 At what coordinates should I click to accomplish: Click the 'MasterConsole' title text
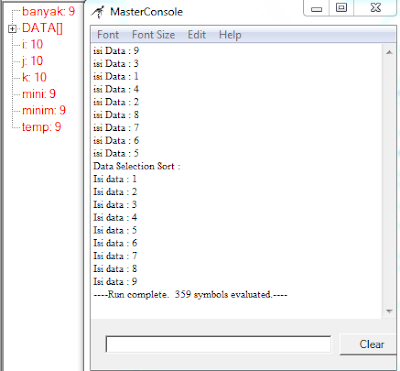(146, 12)
